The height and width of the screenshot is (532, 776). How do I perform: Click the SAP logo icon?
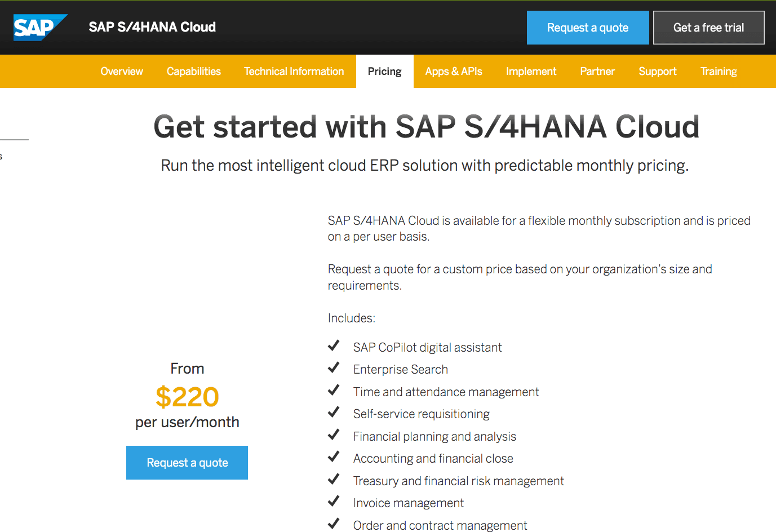40,28
